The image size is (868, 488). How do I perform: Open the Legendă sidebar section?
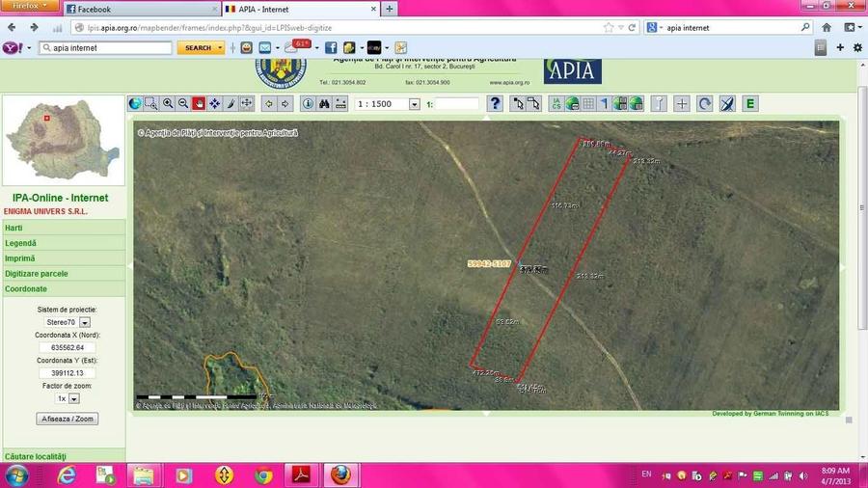pos(20,243)
